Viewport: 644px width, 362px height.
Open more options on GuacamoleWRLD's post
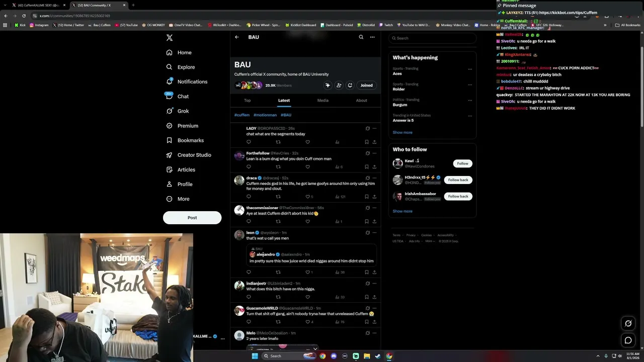click(x=374, y=308)
